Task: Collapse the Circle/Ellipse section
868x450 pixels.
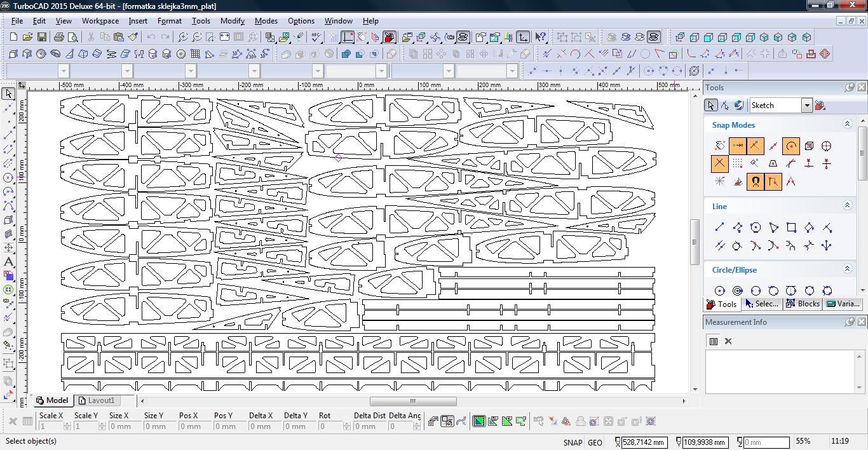Action: tap(847, 269)
